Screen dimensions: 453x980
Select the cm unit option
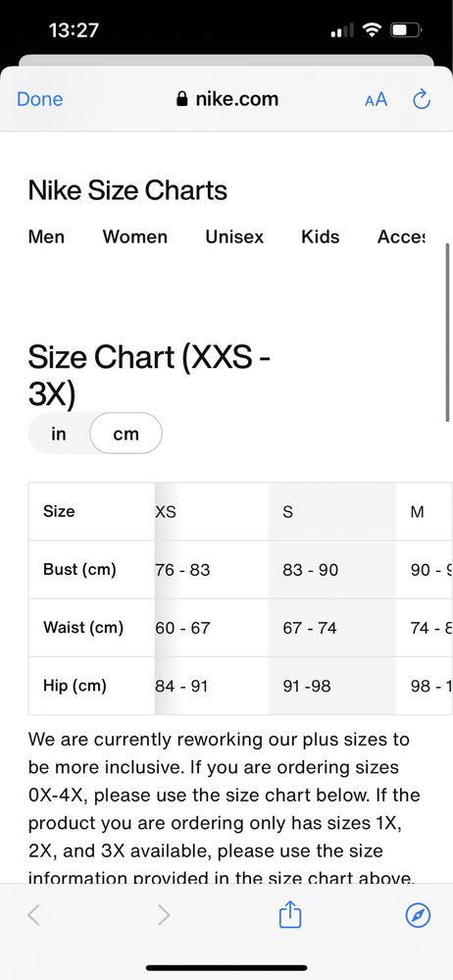pos(126,434)
